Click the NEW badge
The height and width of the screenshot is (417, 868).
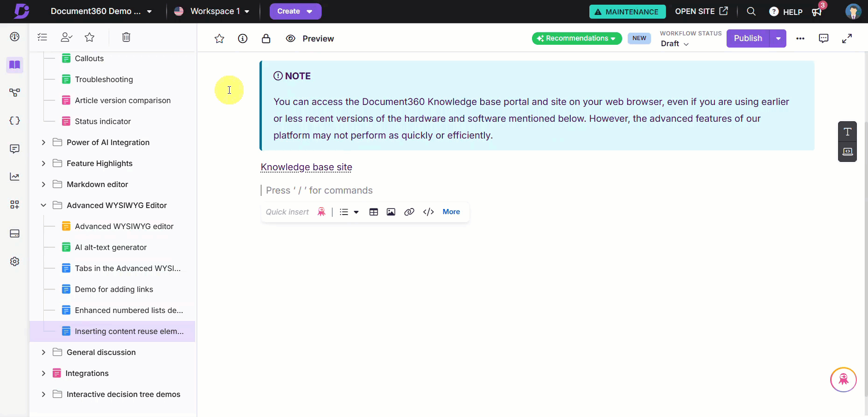point(639,38)
